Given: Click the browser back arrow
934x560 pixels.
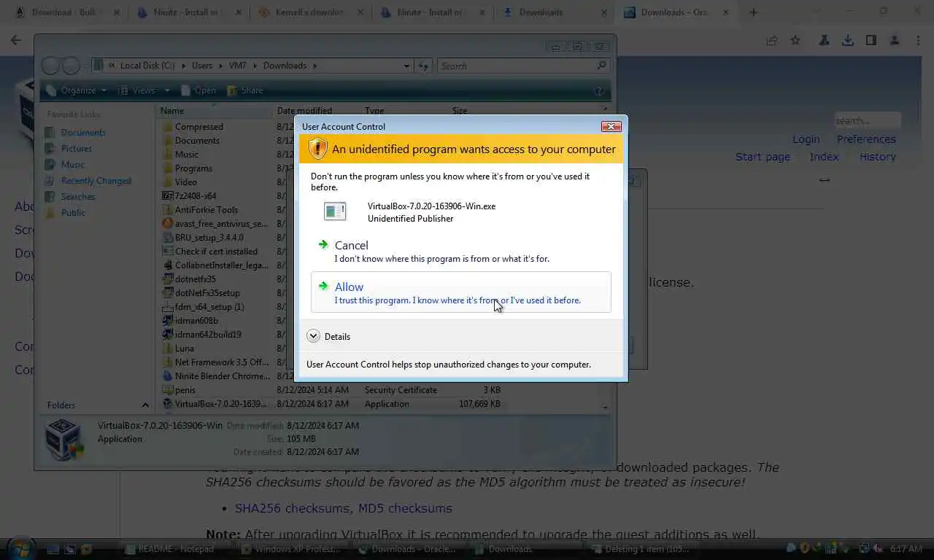Looking at the screenshot, I should point(16,41).
